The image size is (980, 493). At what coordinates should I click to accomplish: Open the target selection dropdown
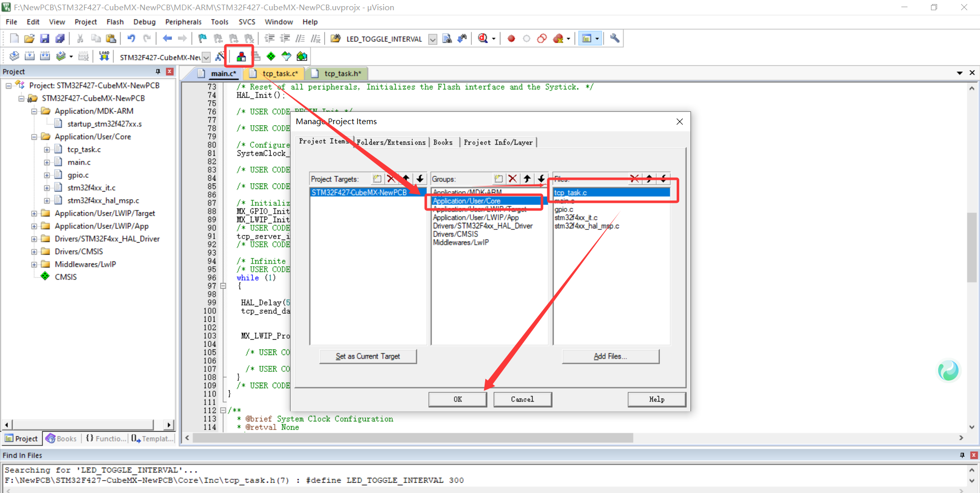(206, 57)
